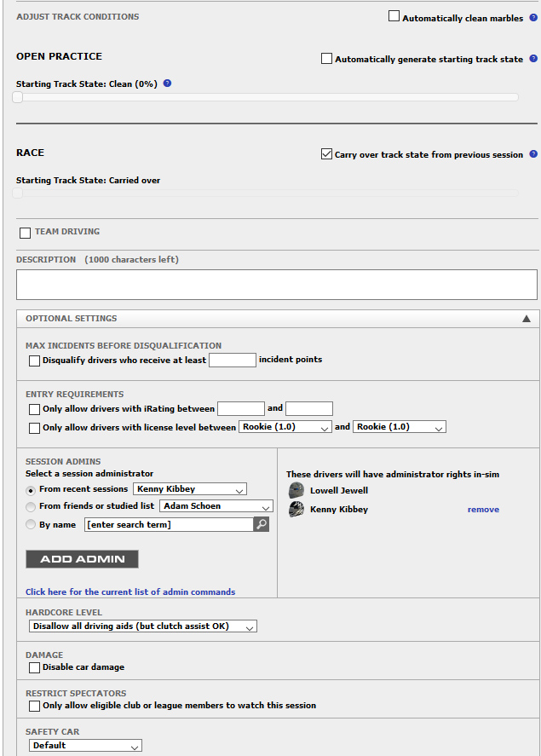
Task: Select the By name radio button
Action: 32,524
